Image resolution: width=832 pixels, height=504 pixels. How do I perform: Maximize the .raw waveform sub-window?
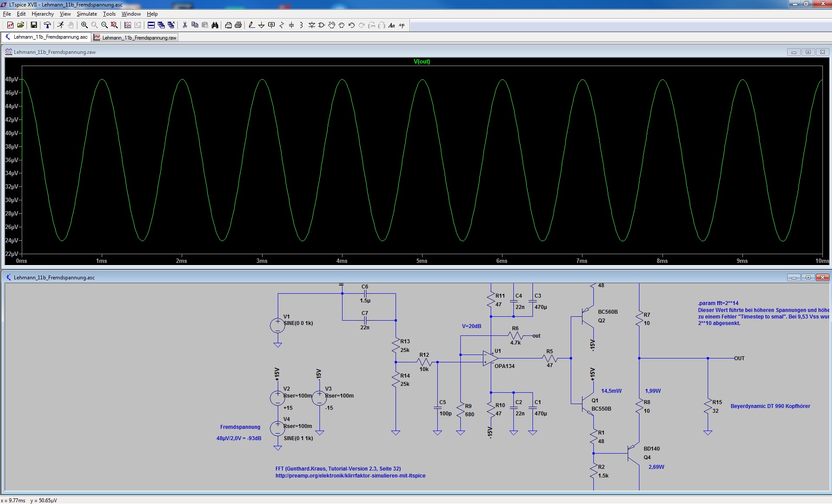808,52
